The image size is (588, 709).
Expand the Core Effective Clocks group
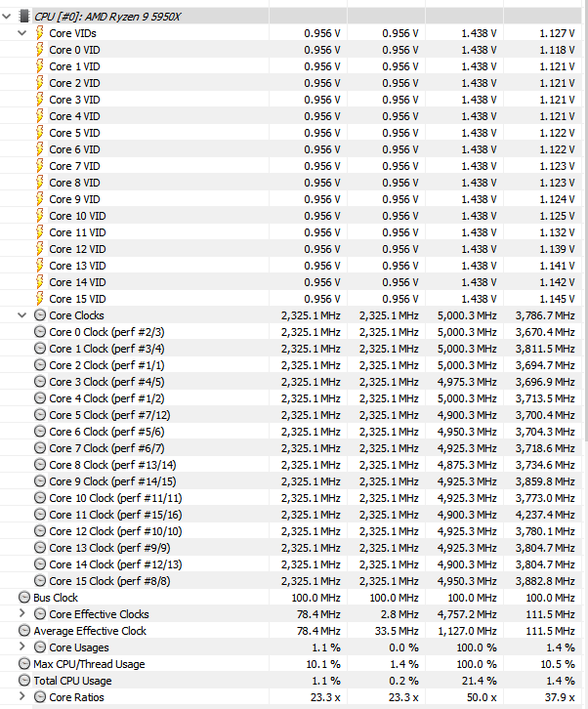[x=21, y=613]
